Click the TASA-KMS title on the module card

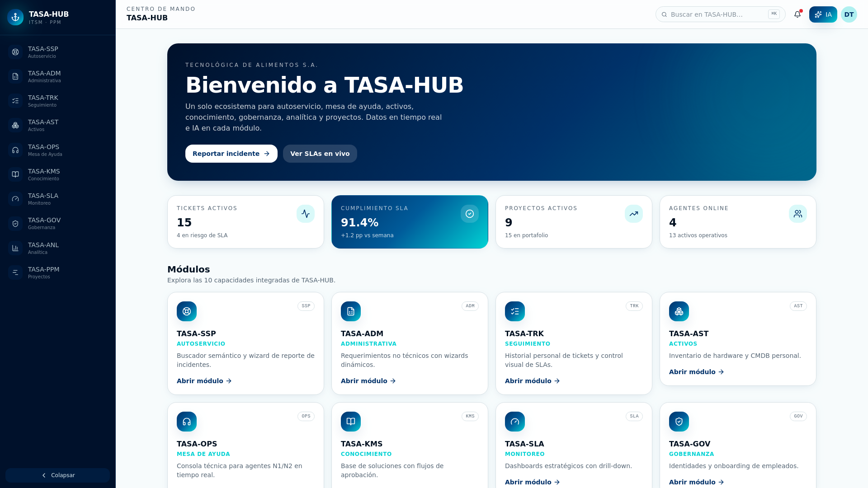point(362,444)
